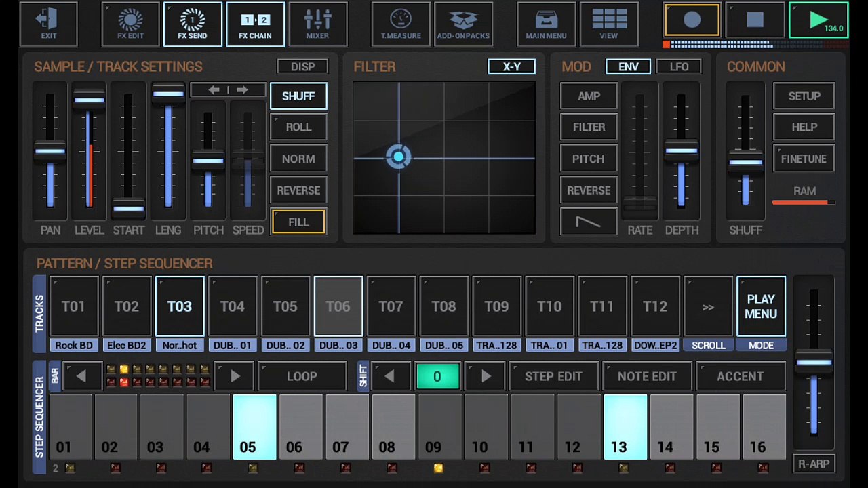Image resolution: width=868 pixels, height=488 pixels.
Task: Toggle the LOOP button
Action: (x=302, y=376)
